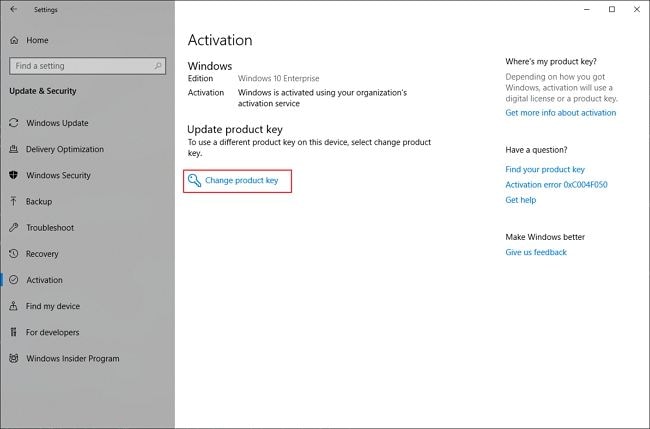
Task: Click the back arrow icon in Settings
Action: [x=14, y=10]
